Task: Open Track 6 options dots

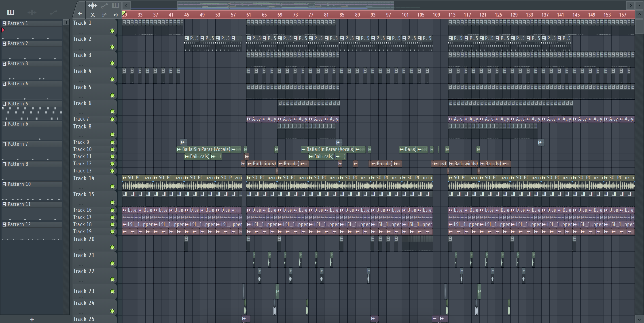Action: pos(80,113)
